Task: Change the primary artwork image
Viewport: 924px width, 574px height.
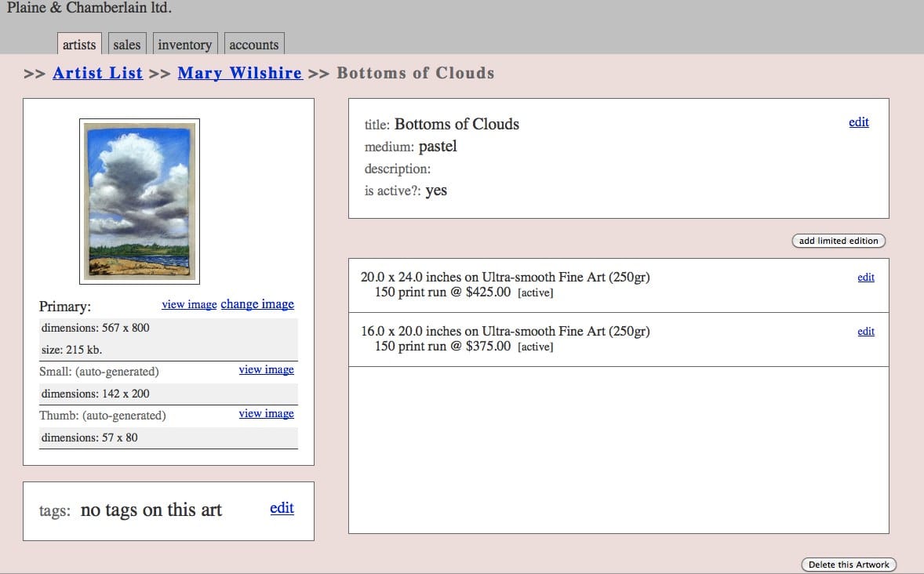Action: point(257,304)
